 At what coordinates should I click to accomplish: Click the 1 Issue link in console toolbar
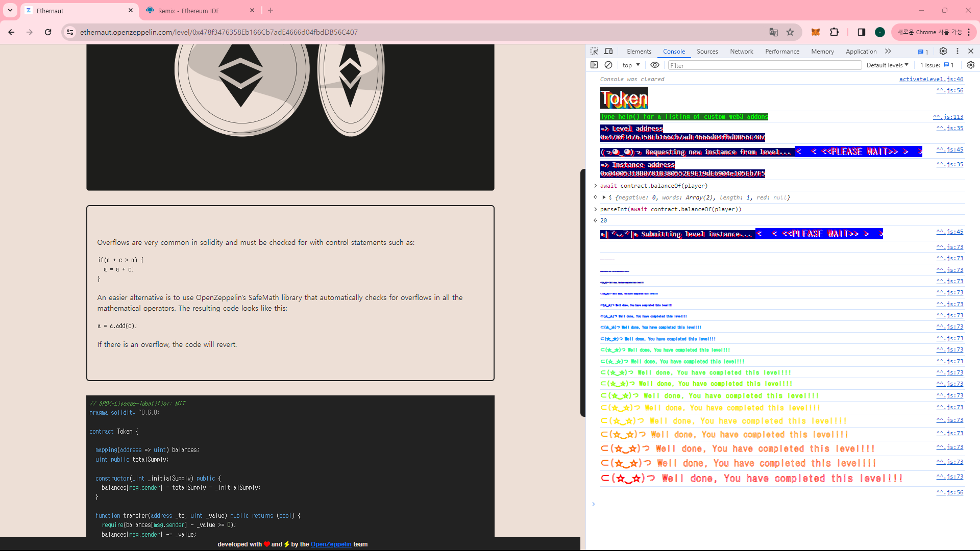click(x=937, y=65)
